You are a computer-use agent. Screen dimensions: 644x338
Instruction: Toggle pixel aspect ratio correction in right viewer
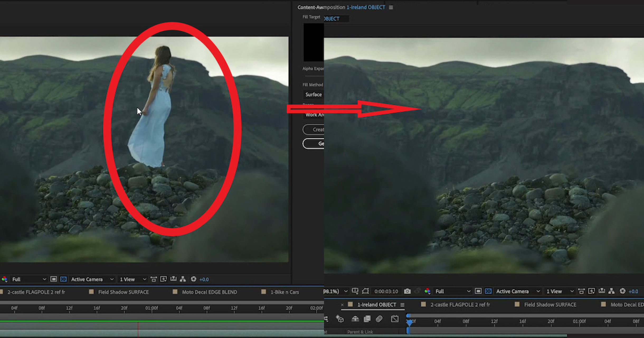point(581,291)
